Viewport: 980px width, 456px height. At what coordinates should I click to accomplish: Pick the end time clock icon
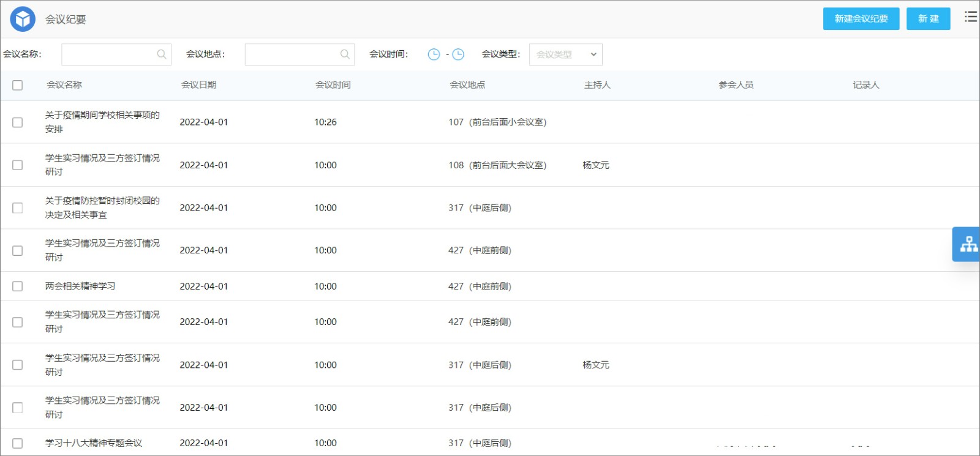pos(458,54)
